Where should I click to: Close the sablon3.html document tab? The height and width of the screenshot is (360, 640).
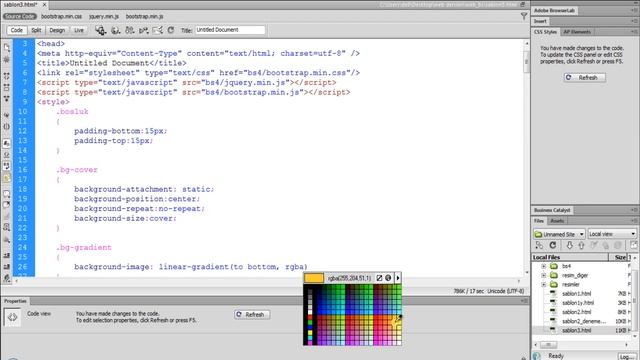click(44, 4)
